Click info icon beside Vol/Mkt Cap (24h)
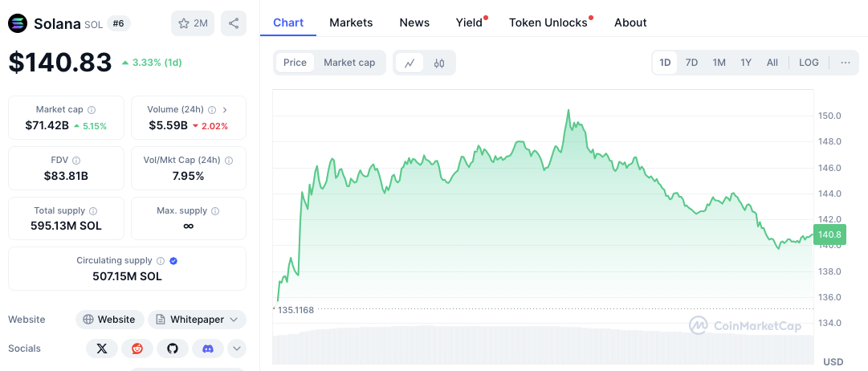This screenshot has width=868, height=371. [x=229, y=160]
